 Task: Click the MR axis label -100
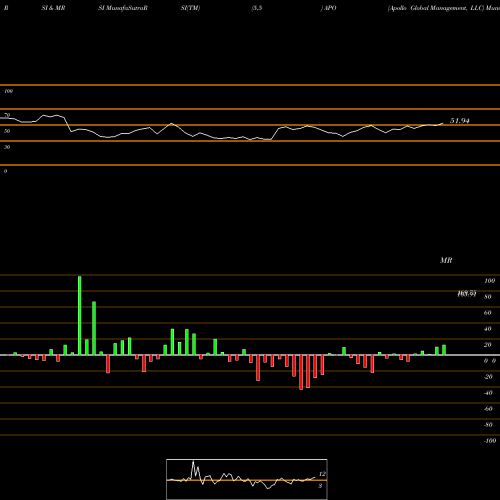(x=490, y=441)
